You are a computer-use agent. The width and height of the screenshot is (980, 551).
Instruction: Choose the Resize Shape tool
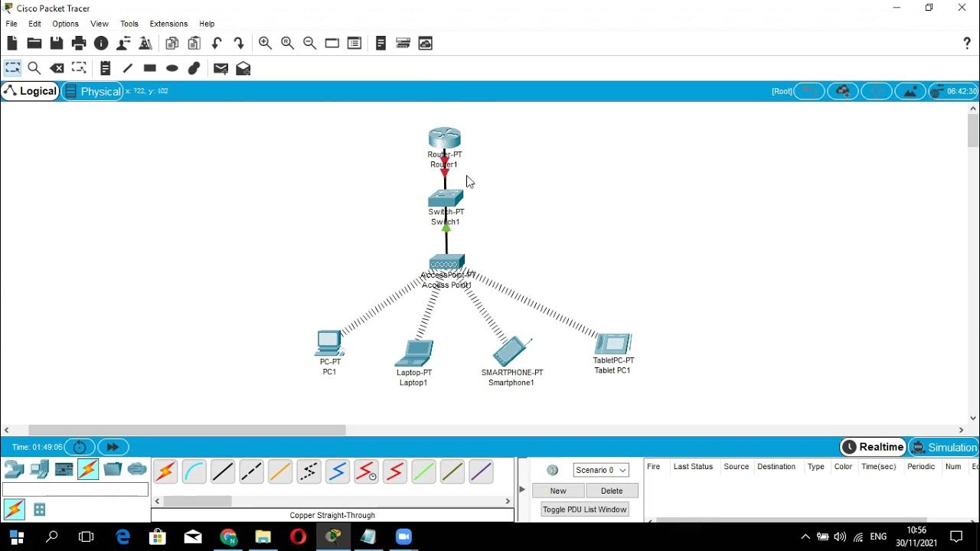click(x=79, y=68)
